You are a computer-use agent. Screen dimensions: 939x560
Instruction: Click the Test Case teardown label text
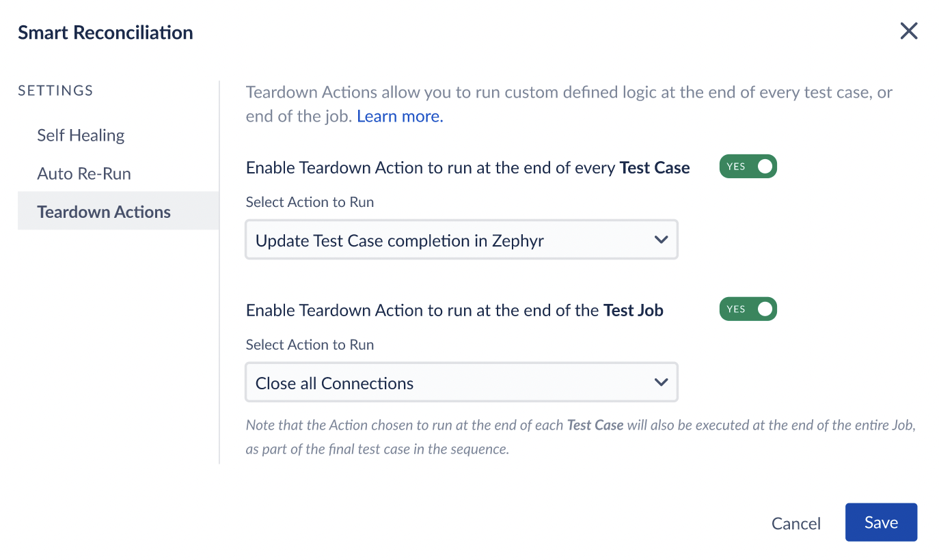pyautogui.click(x=467, y=167)
